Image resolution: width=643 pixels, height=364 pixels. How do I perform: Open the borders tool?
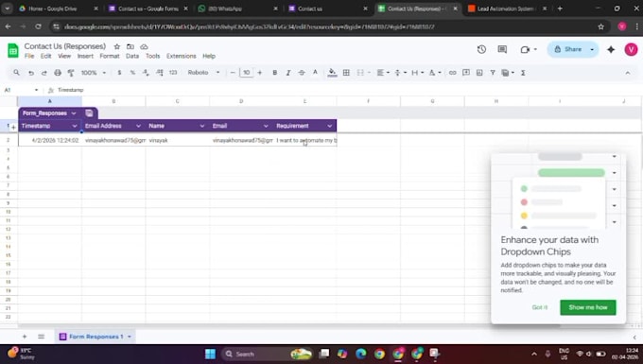[x=346, y=73]
